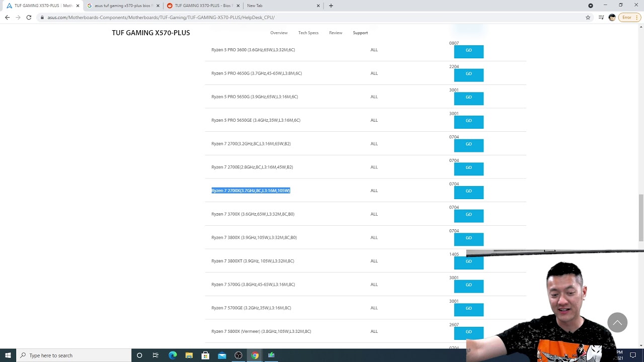
Task: Select Ryzen 7 3800XT row text
Action: click(x=253, y=261)
